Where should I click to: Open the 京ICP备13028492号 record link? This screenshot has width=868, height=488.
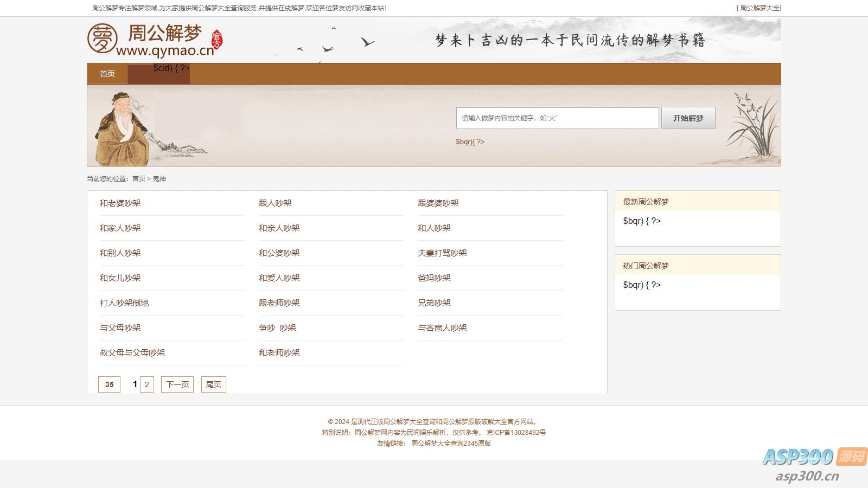[515, 432]
